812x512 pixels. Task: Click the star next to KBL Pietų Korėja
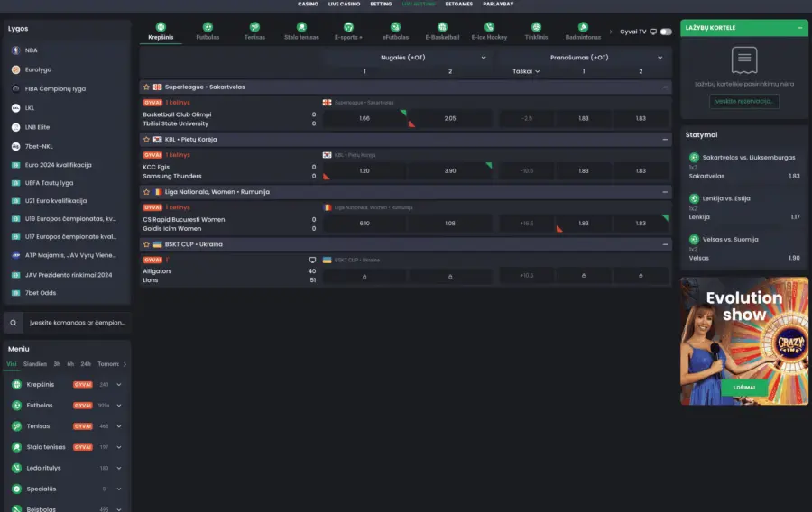tap(146, 140)
